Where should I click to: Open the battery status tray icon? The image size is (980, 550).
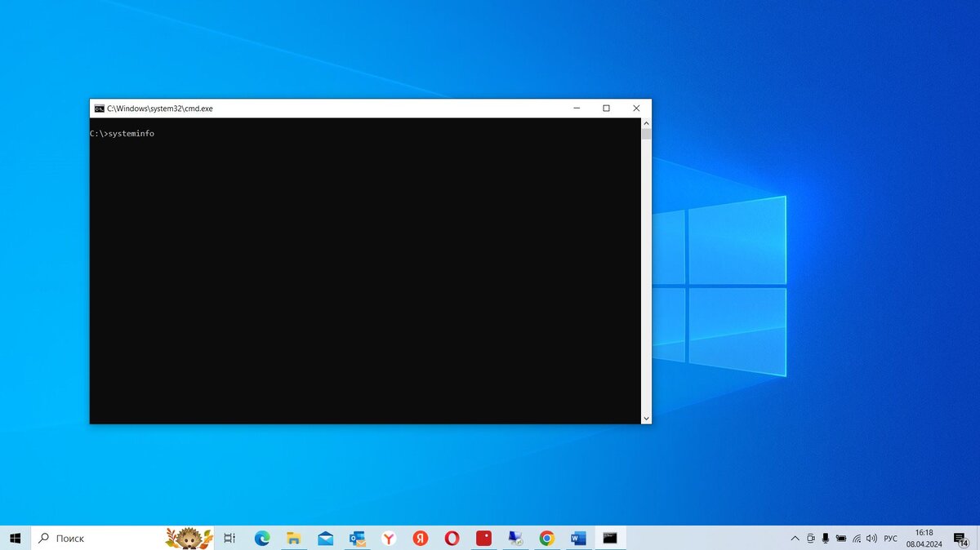click(841, 539)
